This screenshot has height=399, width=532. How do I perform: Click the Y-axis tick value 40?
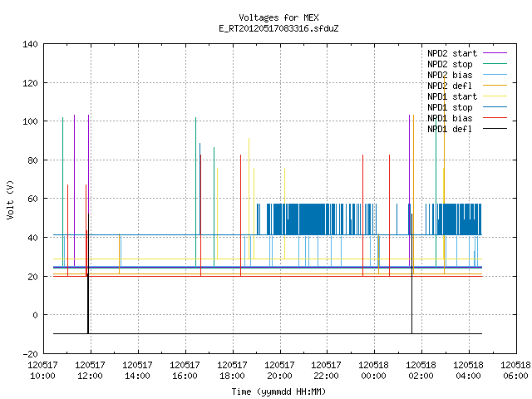pyautogui.click(x=32, y=238)
